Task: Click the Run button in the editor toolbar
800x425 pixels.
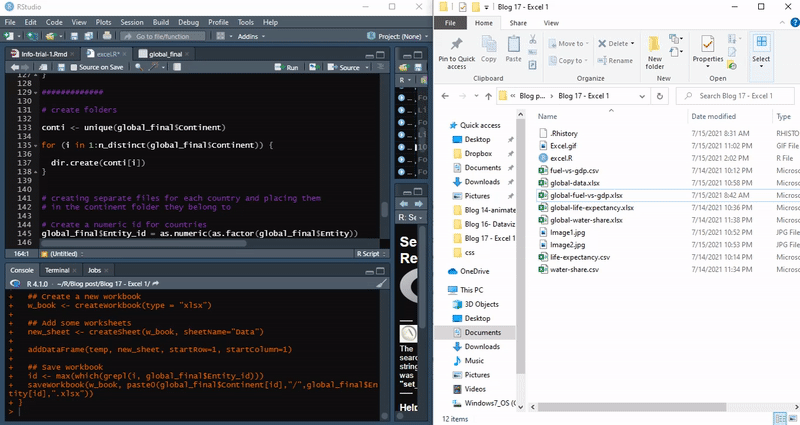Action: pyautogui.click(x=287, y=67)
